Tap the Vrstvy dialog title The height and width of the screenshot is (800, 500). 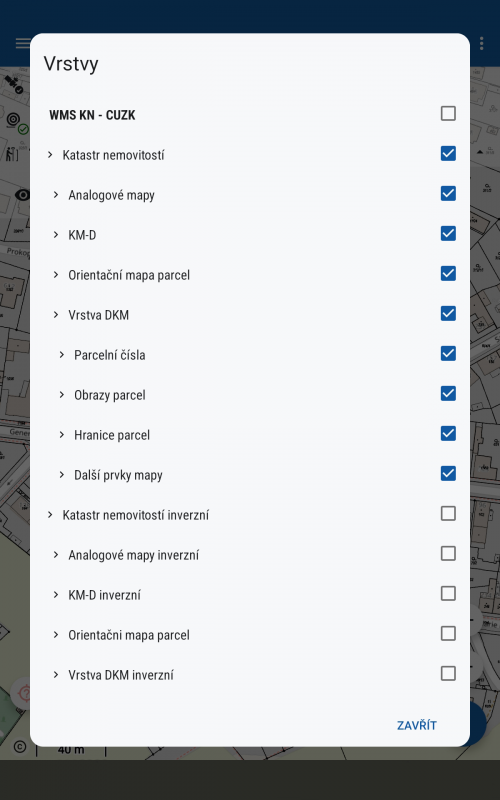[x=71, y=64]
